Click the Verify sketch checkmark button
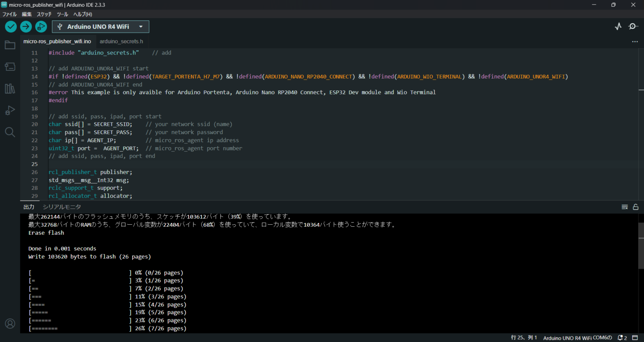 11,27
